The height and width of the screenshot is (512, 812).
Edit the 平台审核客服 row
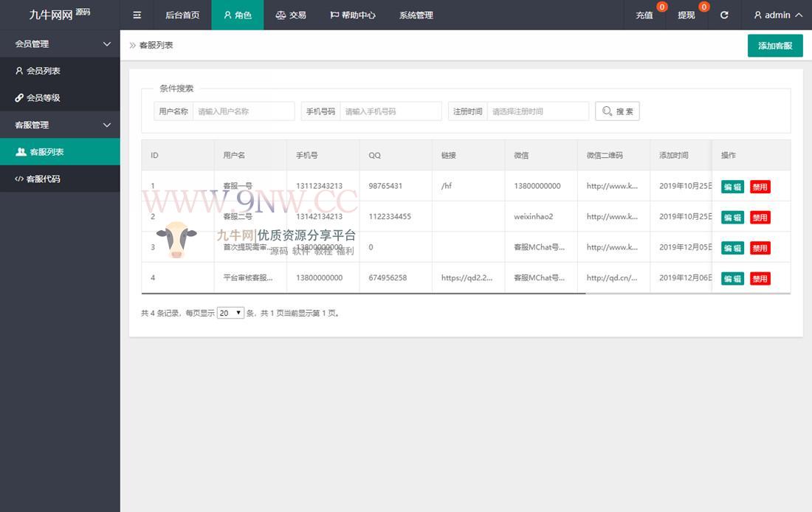tap(732, 279)
